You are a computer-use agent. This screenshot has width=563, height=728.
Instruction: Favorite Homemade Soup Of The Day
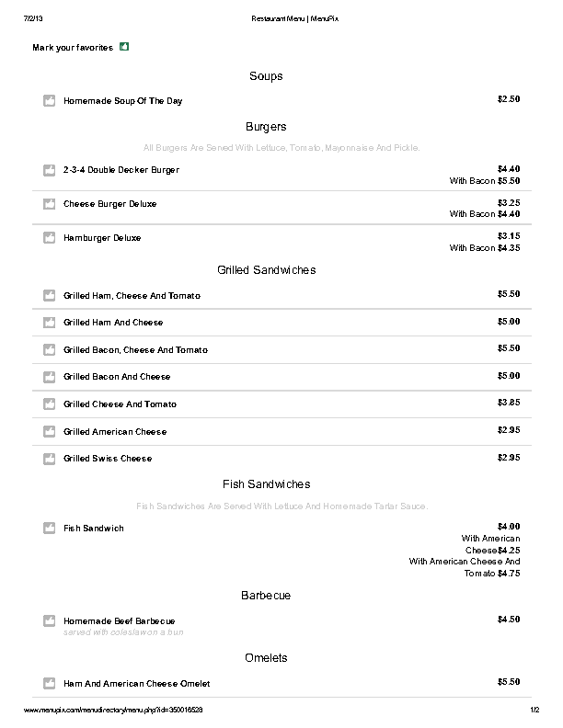(x=50, y=101)
